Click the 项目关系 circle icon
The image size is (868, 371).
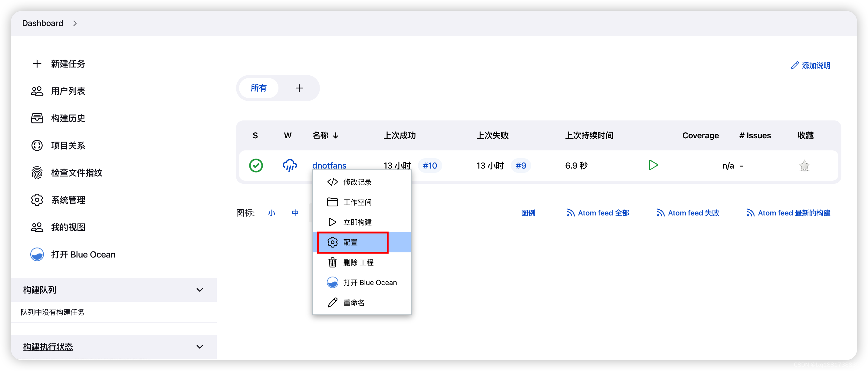click(37, 146)
